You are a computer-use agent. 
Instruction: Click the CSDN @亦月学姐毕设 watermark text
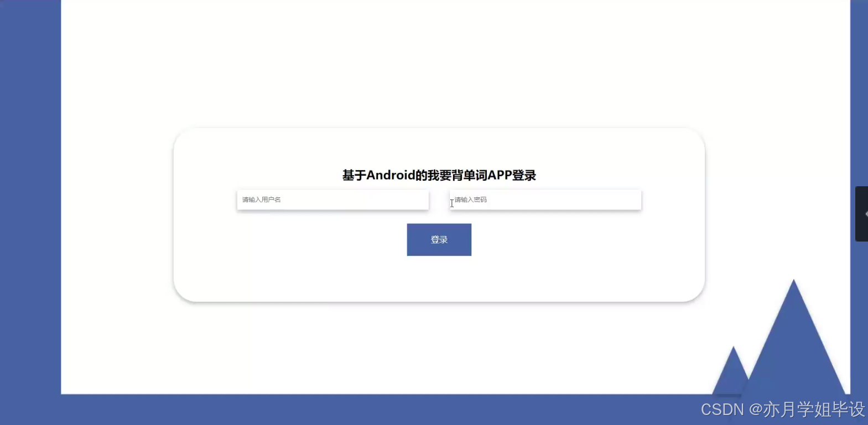tap(783, 409)
